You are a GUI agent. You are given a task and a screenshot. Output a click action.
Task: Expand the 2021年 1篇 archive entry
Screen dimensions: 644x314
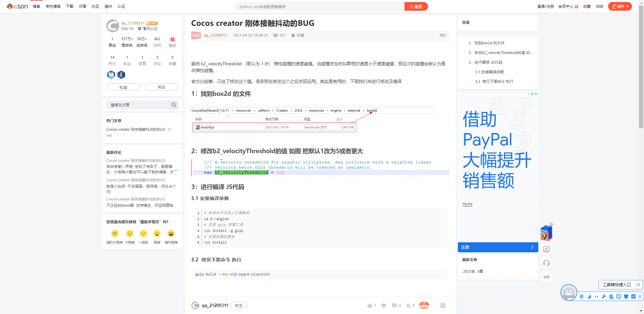coord(473,271)
